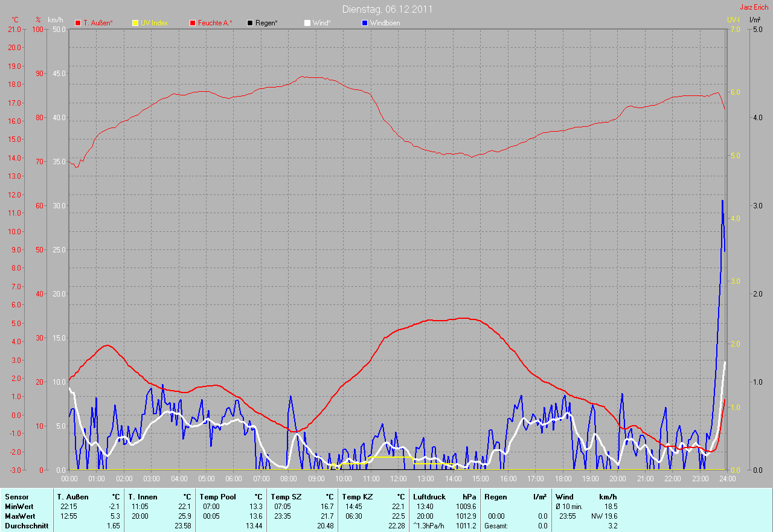Click the white Wind legend square
Image resolution: width=773 pixels, height=532 pixels.
(x=307, y=23)
